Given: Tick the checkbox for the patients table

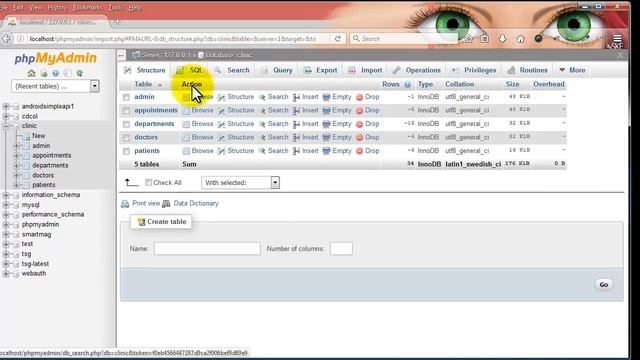Looking at the screenshot, I should pyautogui.click(x=126, y=151).
